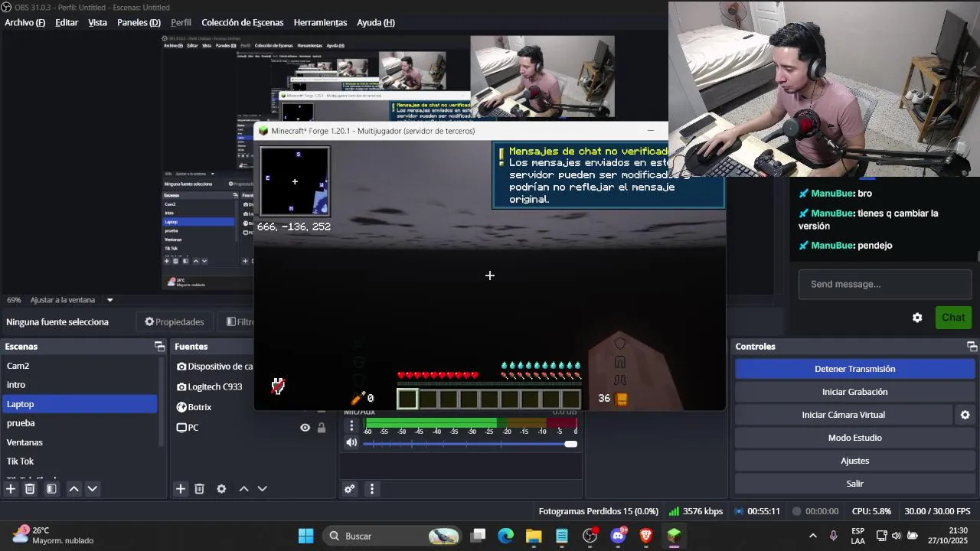
Task: Open Windows Start menu
Action: pyautogui.click(x=305, y=536)
